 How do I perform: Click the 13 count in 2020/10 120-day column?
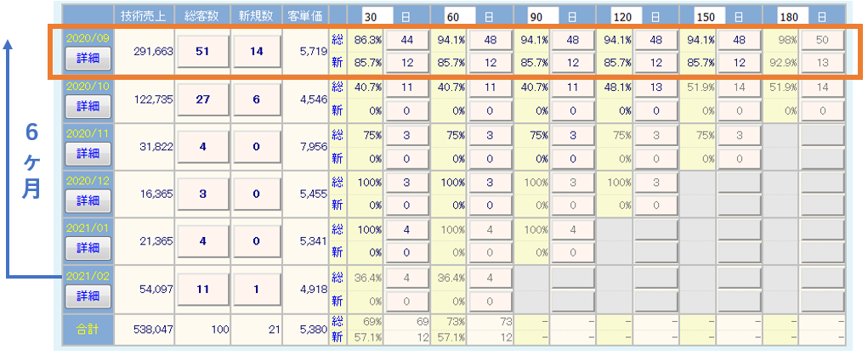(655, 87)
